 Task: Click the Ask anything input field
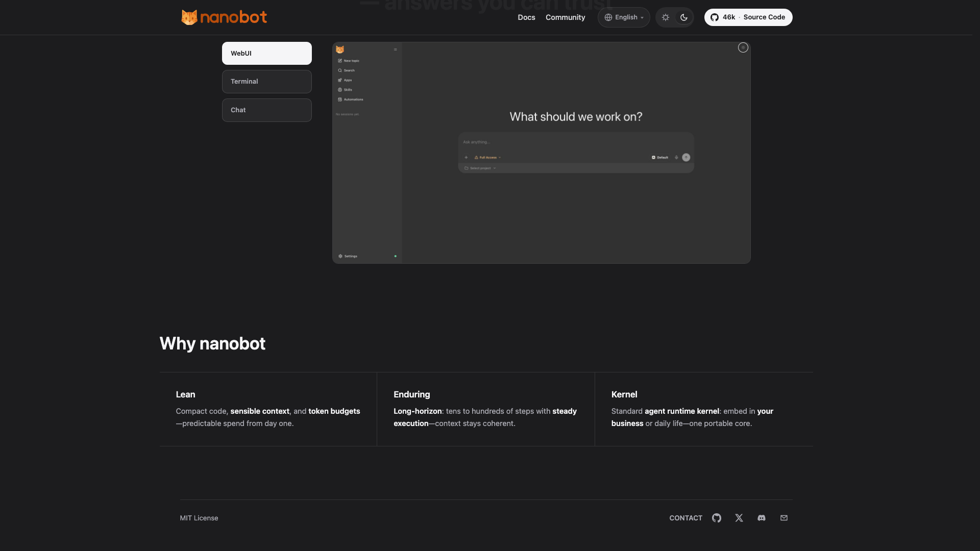[576, 142]
